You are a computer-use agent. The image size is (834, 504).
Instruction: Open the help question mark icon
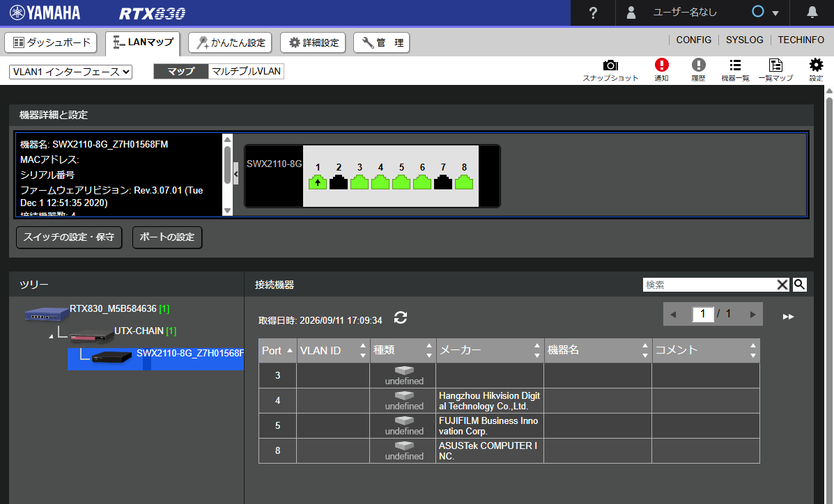click(593, 13)
